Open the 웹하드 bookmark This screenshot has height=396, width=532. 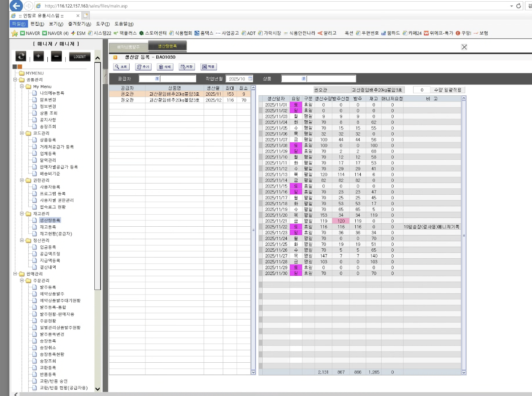point(391,33)
